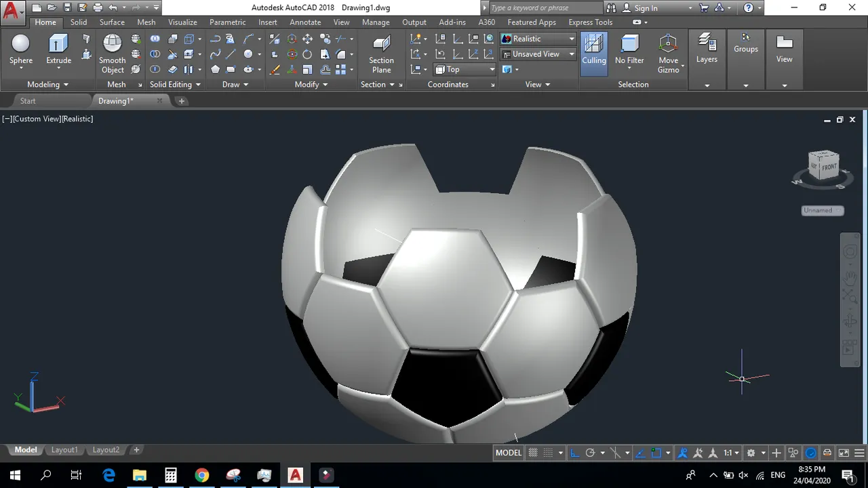Click the Move Gizmo button
The width and height of the screenshot is (868, 488).
pos(668,54)
